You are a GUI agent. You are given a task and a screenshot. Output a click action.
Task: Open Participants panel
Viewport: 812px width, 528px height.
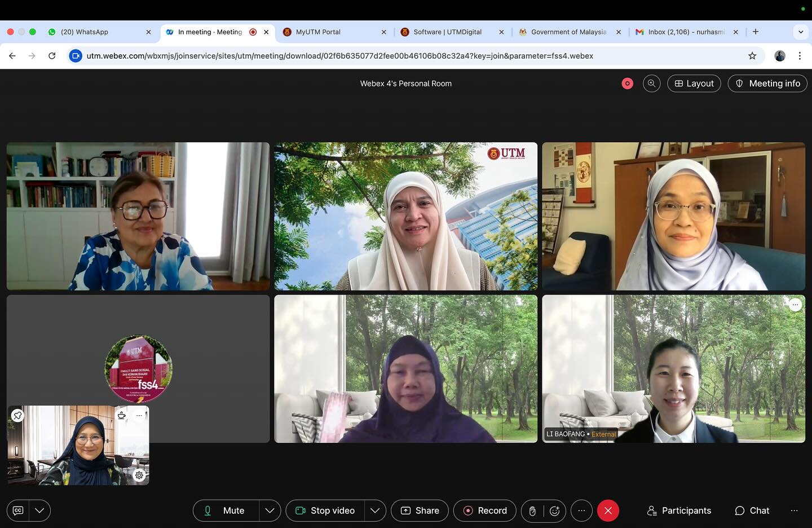(x=679, y=511)
